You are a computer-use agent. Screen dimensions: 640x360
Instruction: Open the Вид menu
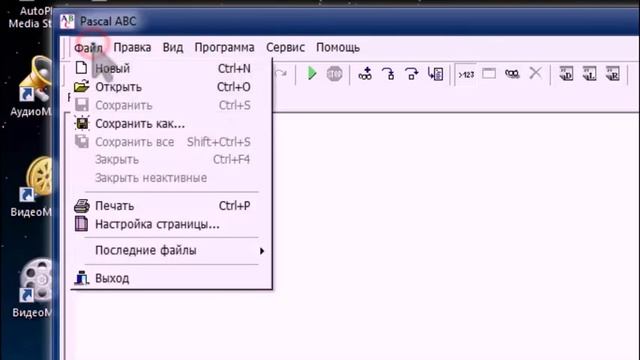pyautogui.click(x=173, y=47)
